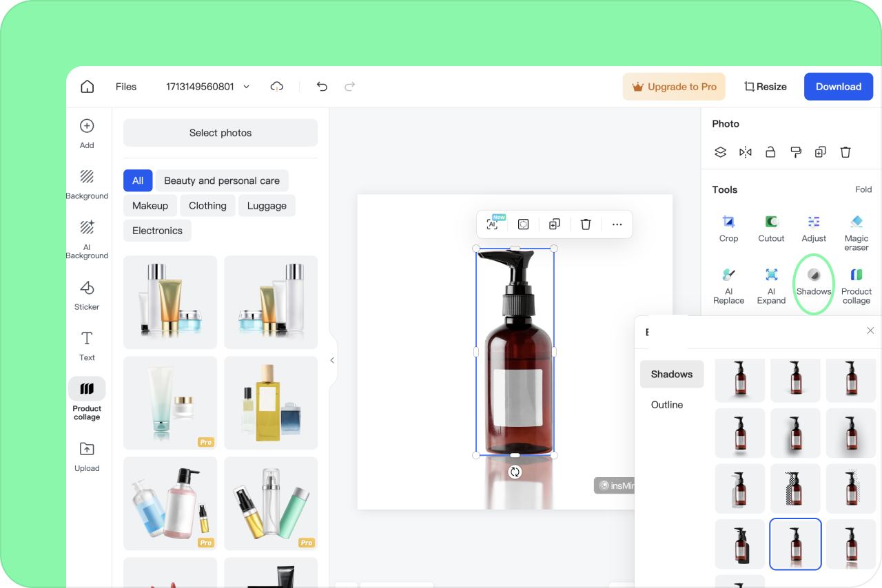Open the Files menu
882x588 pixels.
pos(126,87)
